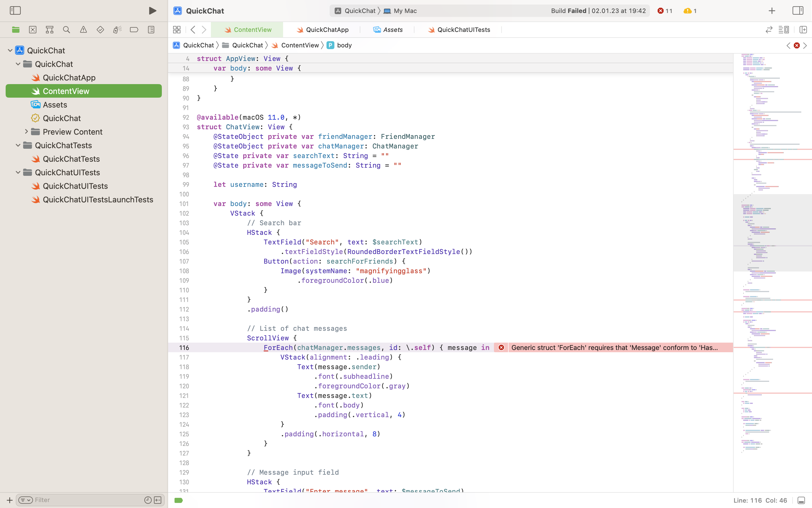Open the navigator filter options menu

[x=25, y=500]
